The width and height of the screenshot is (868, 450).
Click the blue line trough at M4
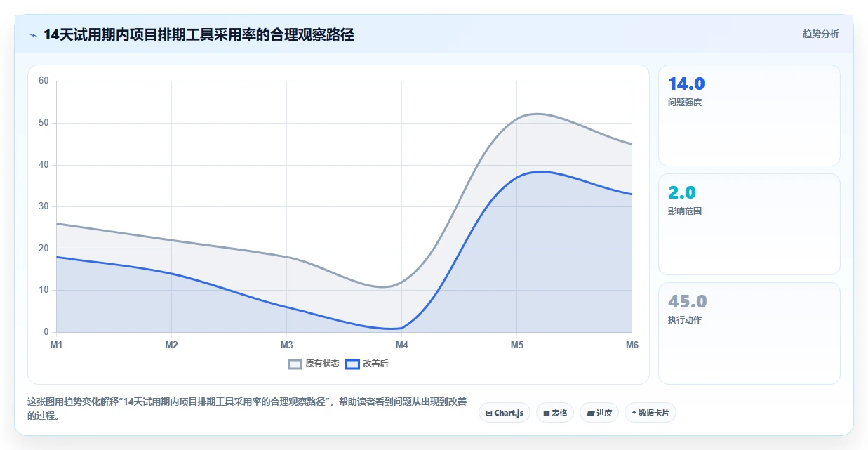[401, 328]
